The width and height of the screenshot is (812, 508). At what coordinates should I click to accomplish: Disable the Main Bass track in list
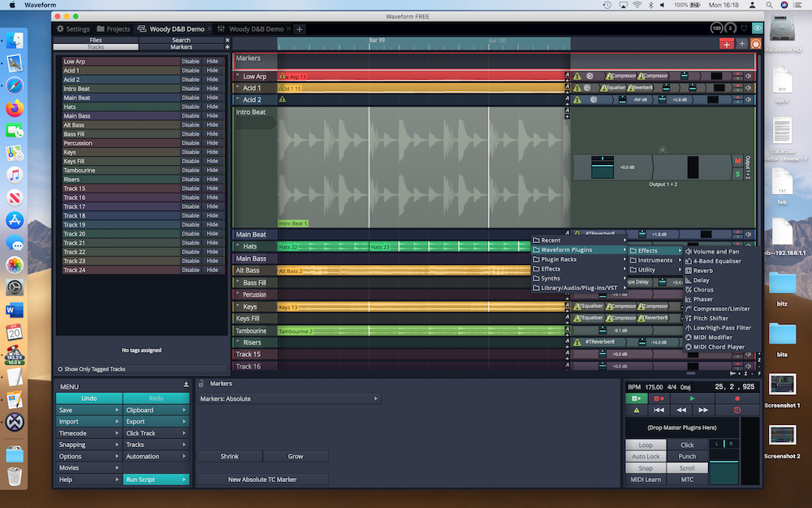point(191,115)
